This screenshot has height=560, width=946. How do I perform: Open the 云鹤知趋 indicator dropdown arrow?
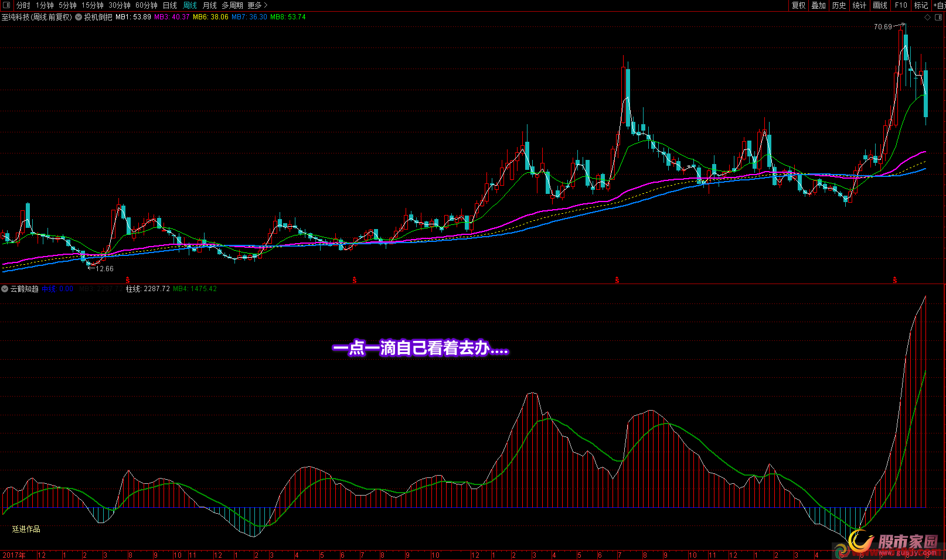5,289
